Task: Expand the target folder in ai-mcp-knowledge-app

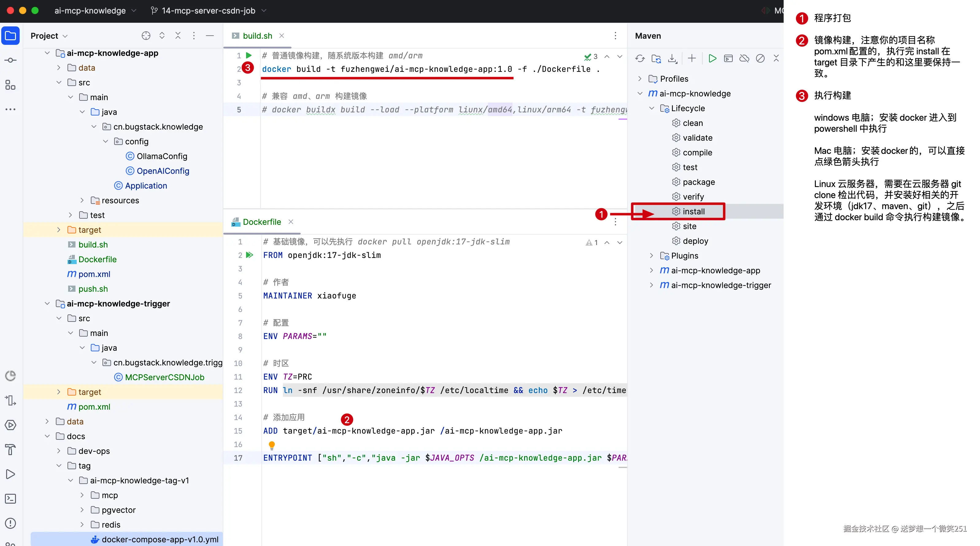Action: pyautogui.click(x=59, y=230)
